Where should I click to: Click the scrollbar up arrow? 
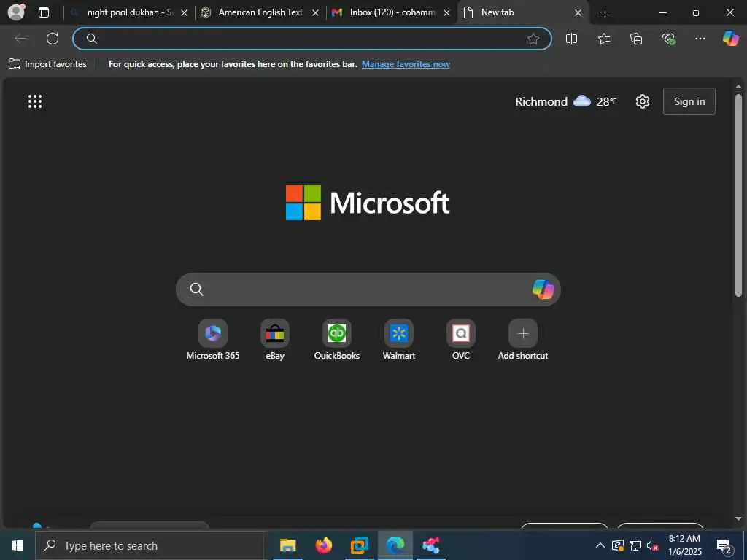pyautogui.click(x=738, y=87)
